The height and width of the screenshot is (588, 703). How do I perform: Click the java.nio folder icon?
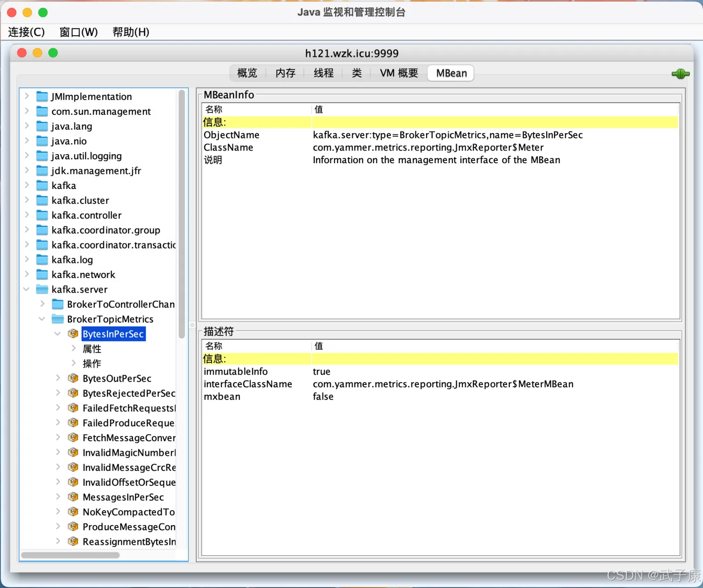coord(42,141)
